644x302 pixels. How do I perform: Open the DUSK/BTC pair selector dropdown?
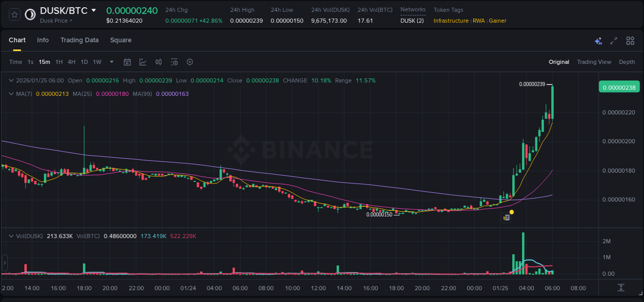93,10
